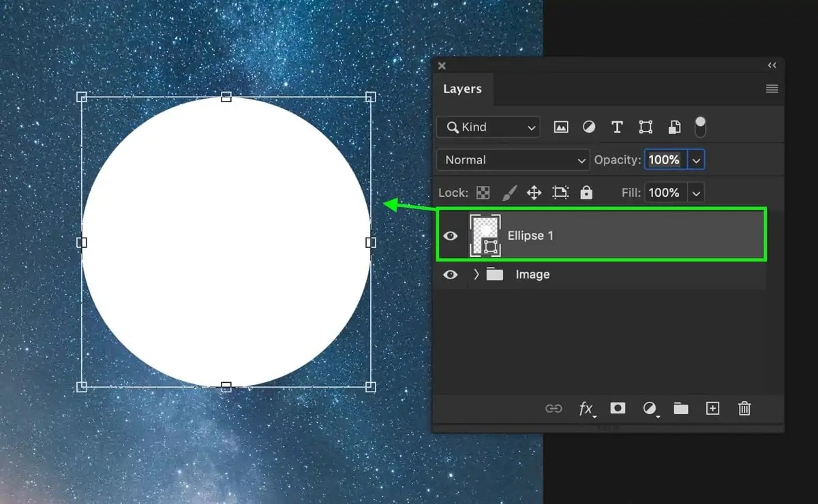Click the Create New Group folder icon
Screen dimensions: 818x504
tap(681, 408)
